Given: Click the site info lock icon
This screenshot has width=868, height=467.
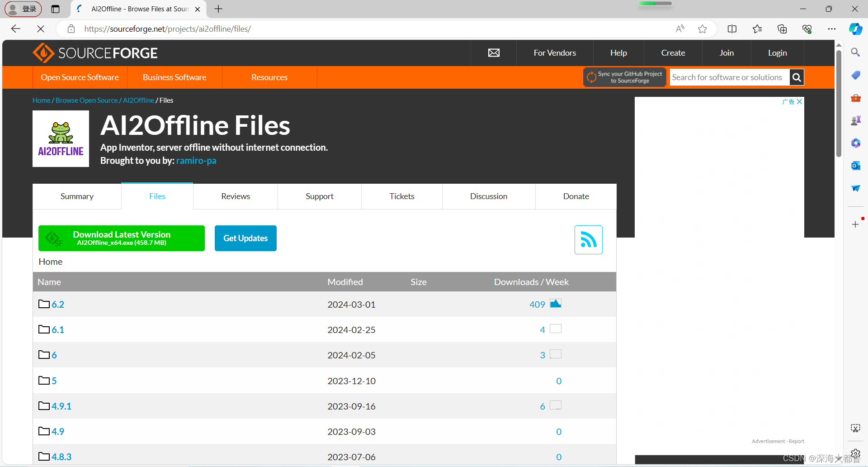Looking at the screenshot, I should click(x=71, y=29).
